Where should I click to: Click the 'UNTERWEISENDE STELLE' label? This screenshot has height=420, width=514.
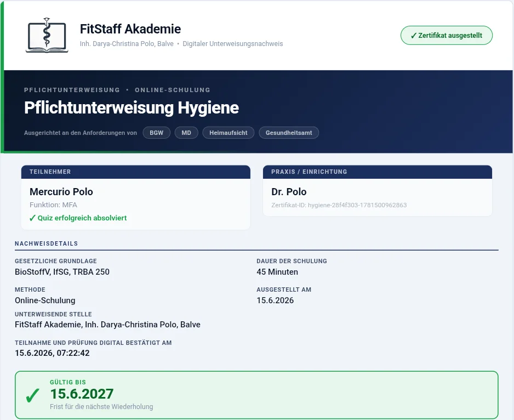53,314
